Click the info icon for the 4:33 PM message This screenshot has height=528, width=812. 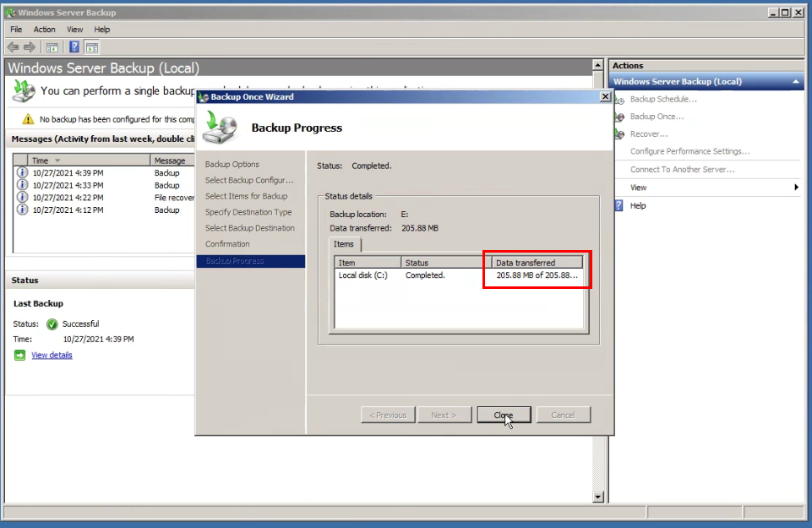[22, 185]
